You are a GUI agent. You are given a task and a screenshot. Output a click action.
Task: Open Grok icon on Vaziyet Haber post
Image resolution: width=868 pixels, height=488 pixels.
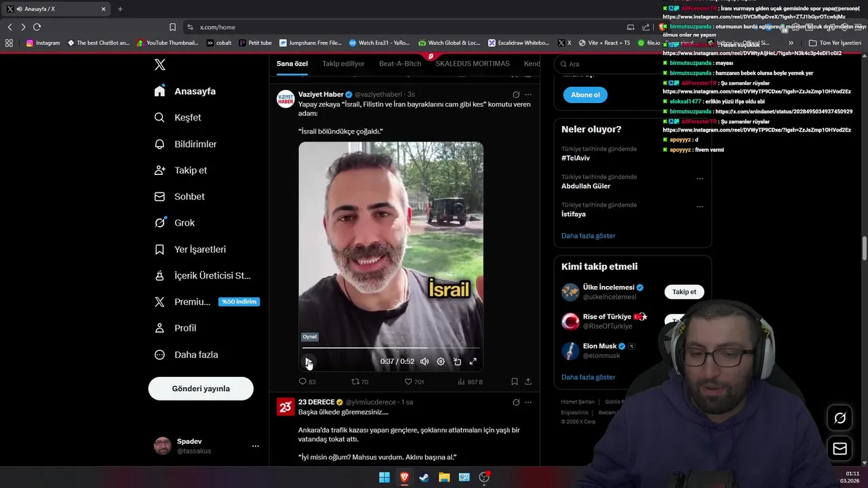pos(516,95)
